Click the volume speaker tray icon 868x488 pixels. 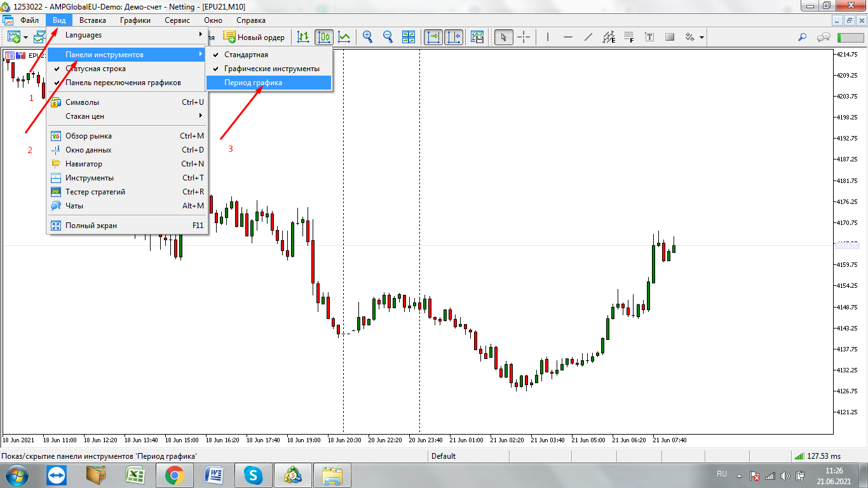pyautogui.click(x=786, y=475)
